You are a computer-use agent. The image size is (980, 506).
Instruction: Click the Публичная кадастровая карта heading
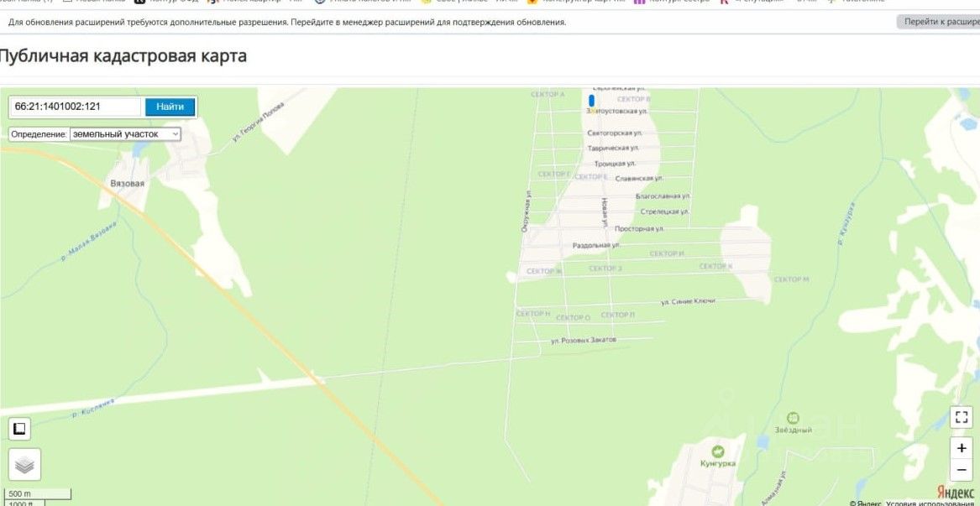(x=122, y=56)
